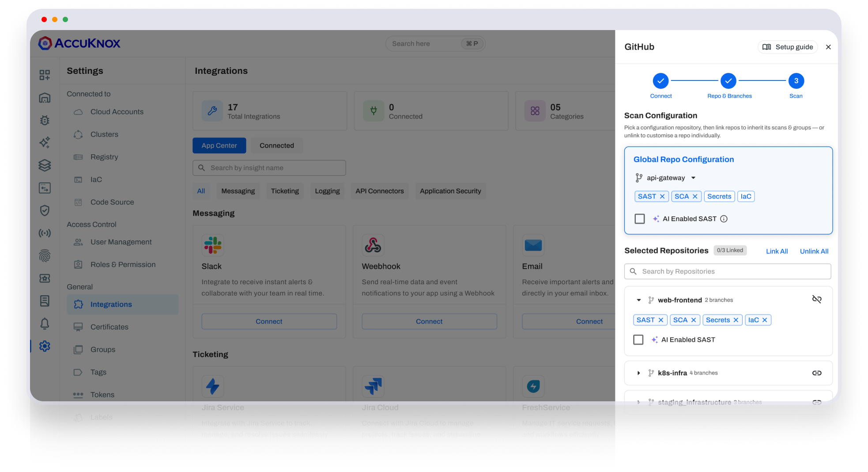
Task: Toggle the unlink icon for web-frontend
Action: [x=817, y=300]
